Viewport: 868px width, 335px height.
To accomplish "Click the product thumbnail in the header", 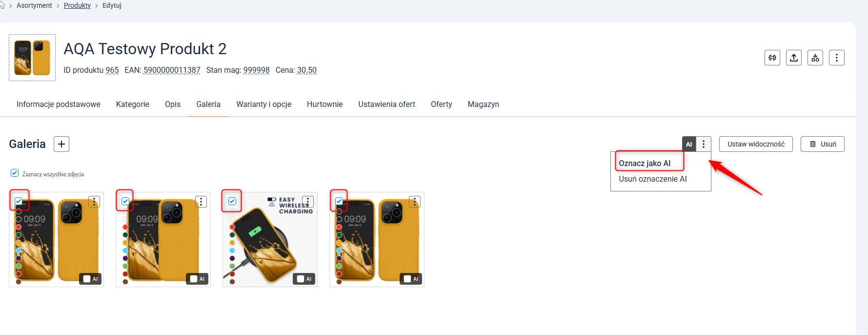I will click(x=32, y=58).
